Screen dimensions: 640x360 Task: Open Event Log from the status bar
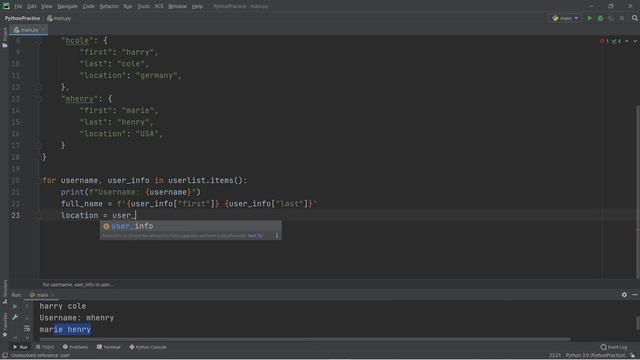pyautogui.click(x=614, y=347)
